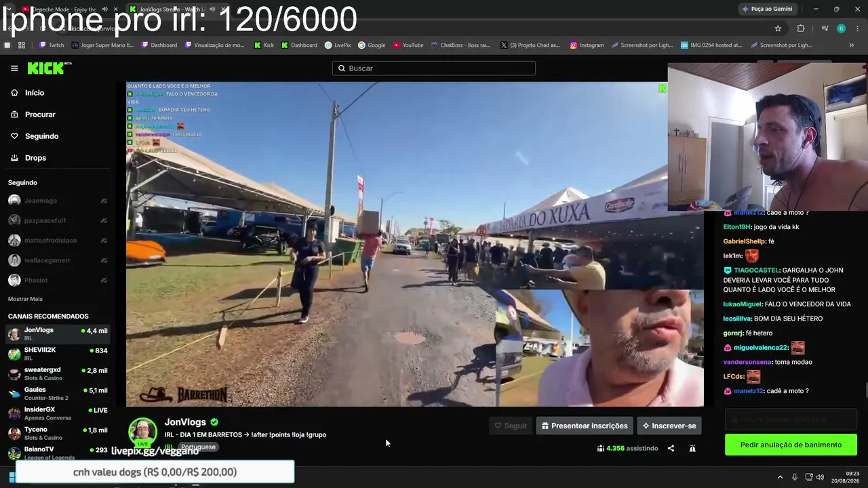868x488 pixels.
Task: Click the Inscrever-se button
Action: 669,426
